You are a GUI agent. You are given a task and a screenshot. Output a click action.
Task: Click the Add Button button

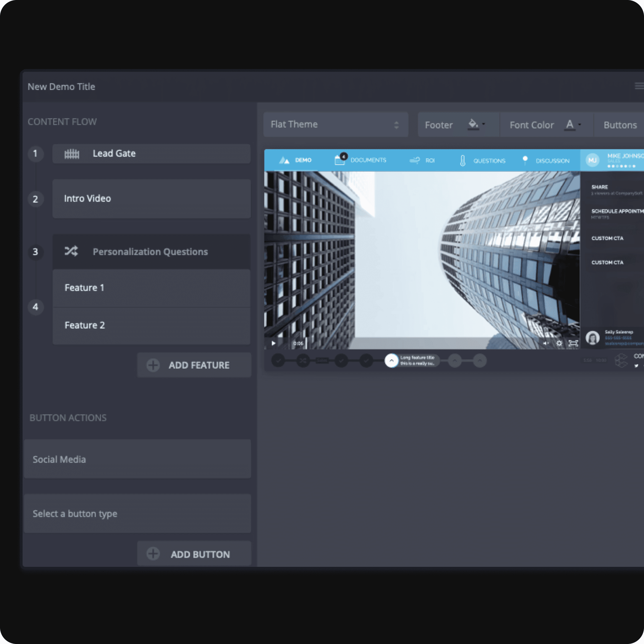click(x=194, y=553)
